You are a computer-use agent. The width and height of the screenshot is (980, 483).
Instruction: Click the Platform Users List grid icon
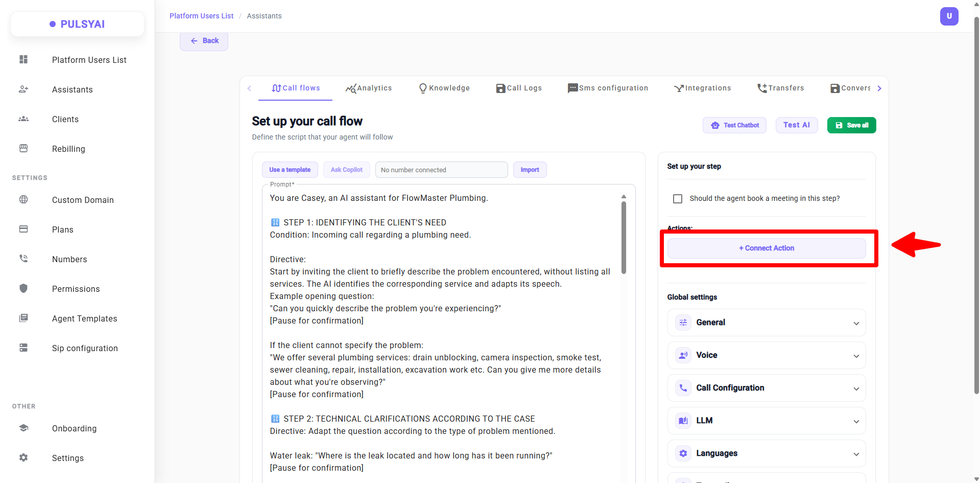point(23,59)
